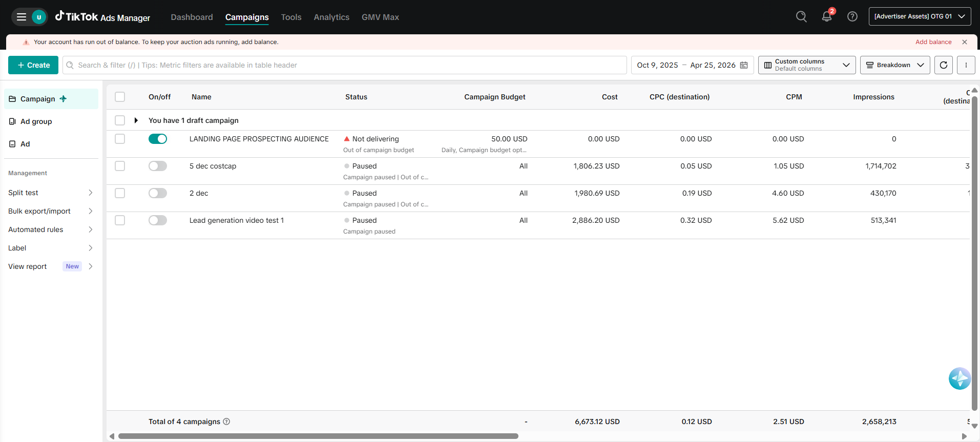
Task: Click the Add balance link
Action: coord(933,42)
